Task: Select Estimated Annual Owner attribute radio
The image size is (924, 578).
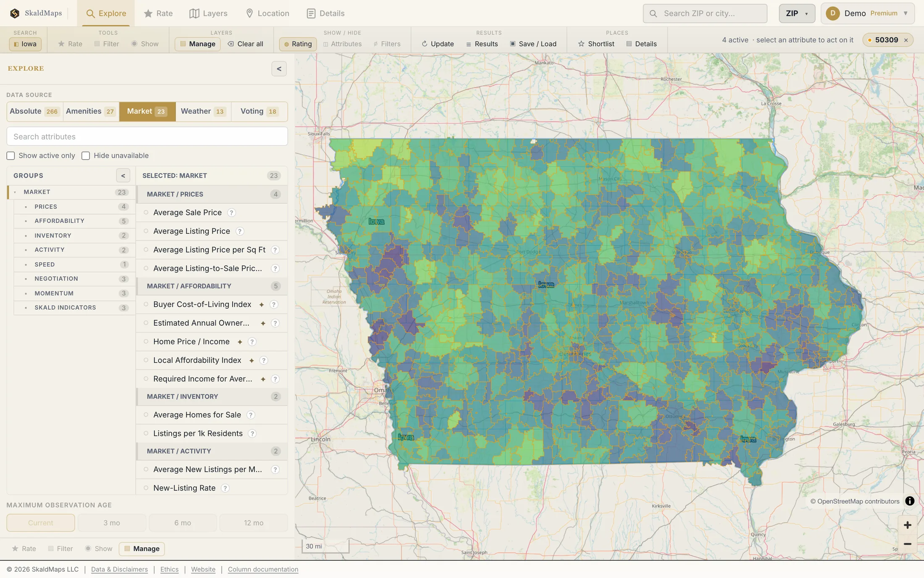Action: [x=146, y=323]
